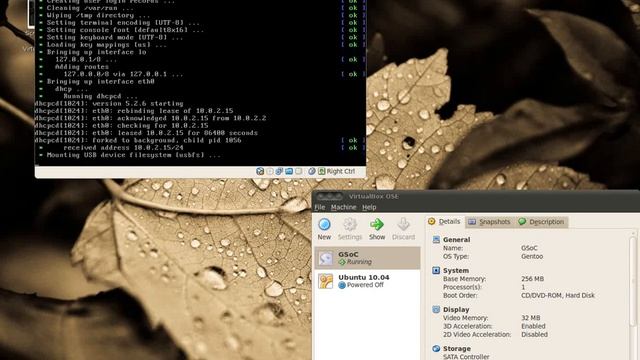Click the green Running state icon under GSoC

pos(342,262)
